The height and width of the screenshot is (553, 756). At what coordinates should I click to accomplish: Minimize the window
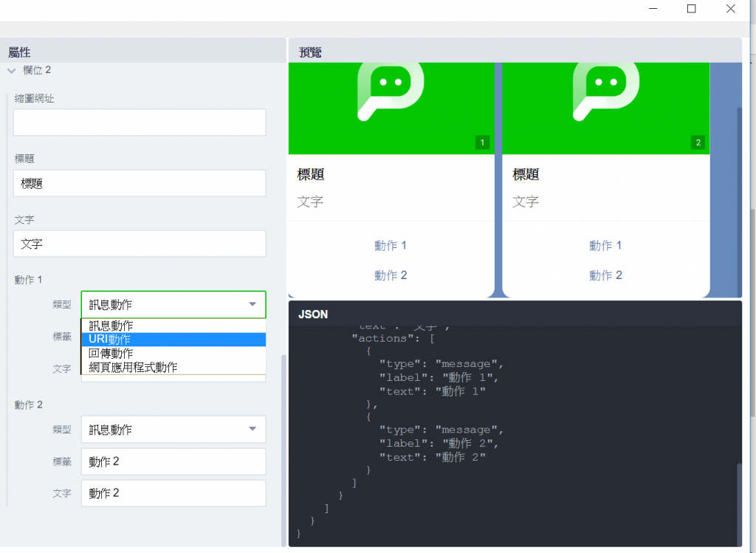[x=653, y=9]
